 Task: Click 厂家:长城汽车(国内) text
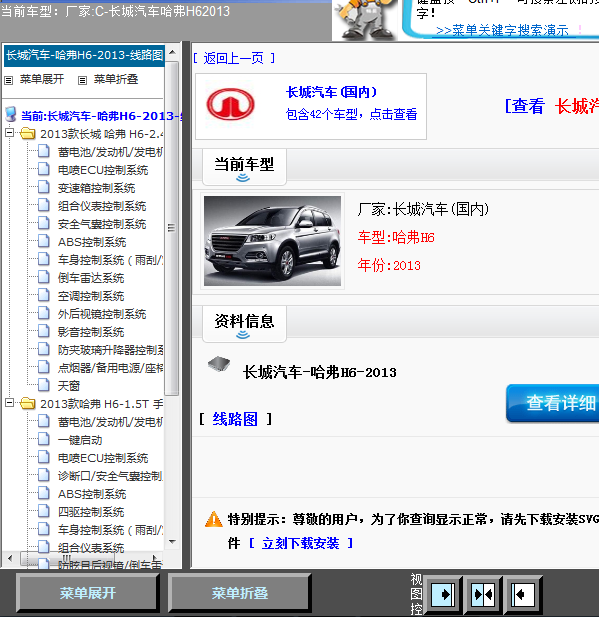click(x=423, y=209)
